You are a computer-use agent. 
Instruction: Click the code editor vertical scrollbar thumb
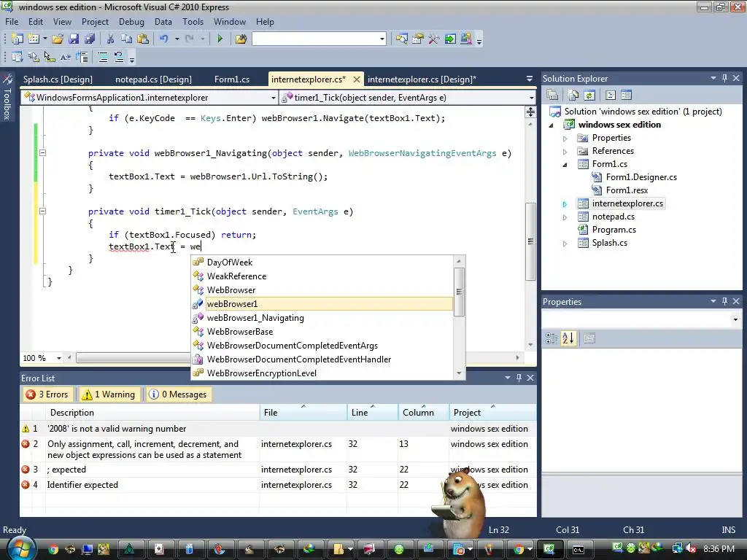(530, 241)
